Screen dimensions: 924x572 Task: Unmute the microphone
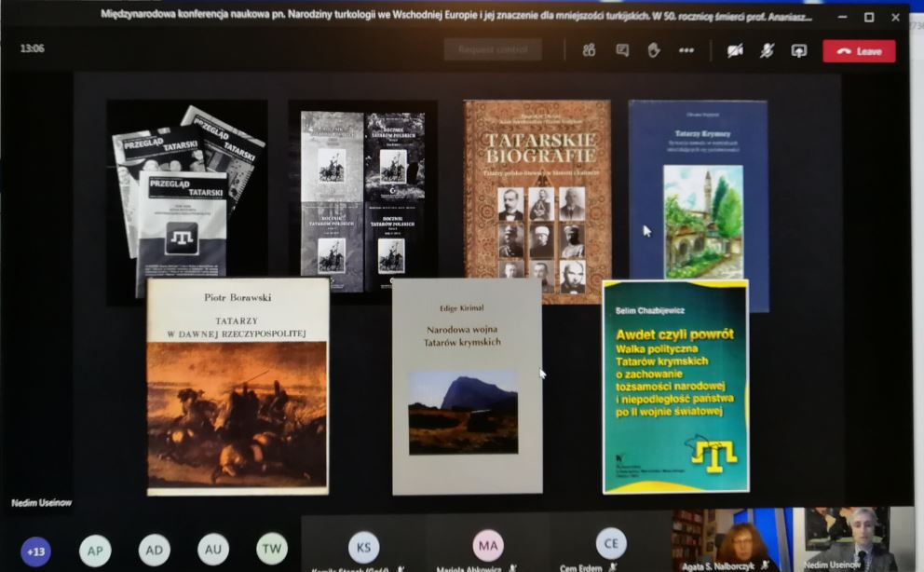click(767, 51)
